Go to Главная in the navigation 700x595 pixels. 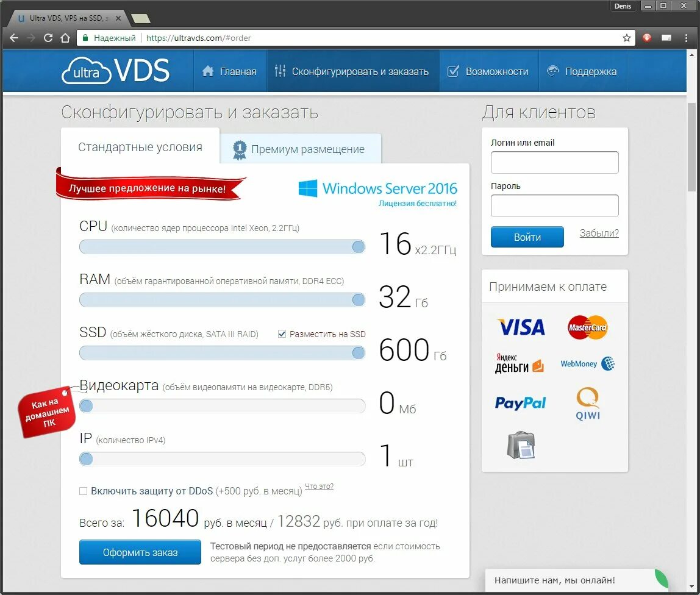[229, 71]
